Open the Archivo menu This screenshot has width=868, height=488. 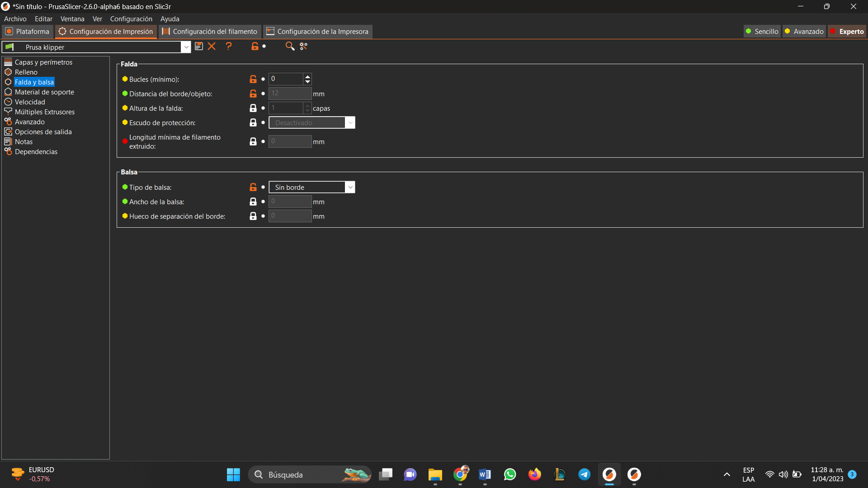pos(15,19)
